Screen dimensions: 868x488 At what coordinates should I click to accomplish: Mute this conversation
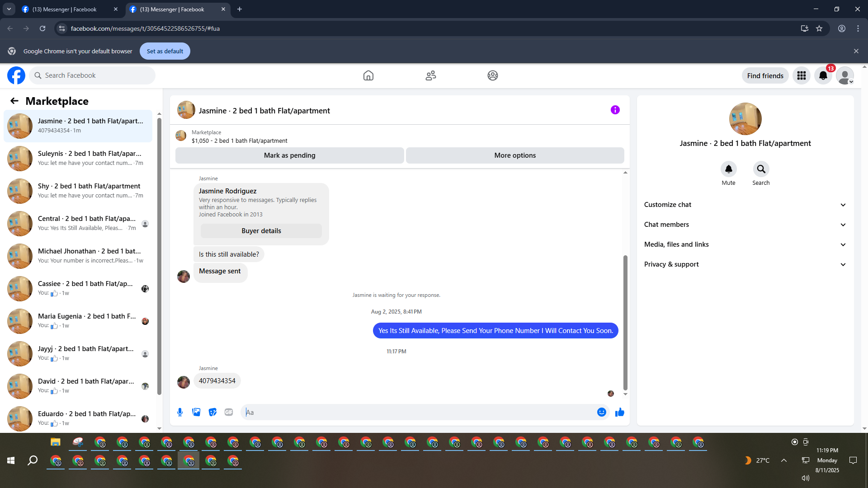click(x=728, y=169)
